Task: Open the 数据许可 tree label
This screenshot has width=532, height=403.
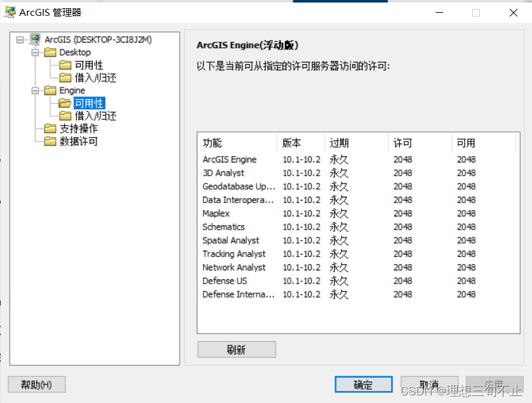Action: point(78,142)
